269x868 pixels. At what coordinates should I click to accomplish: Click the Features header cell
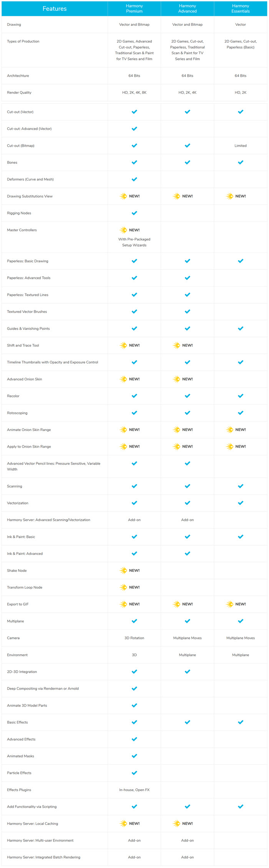(x=55, y=8)
